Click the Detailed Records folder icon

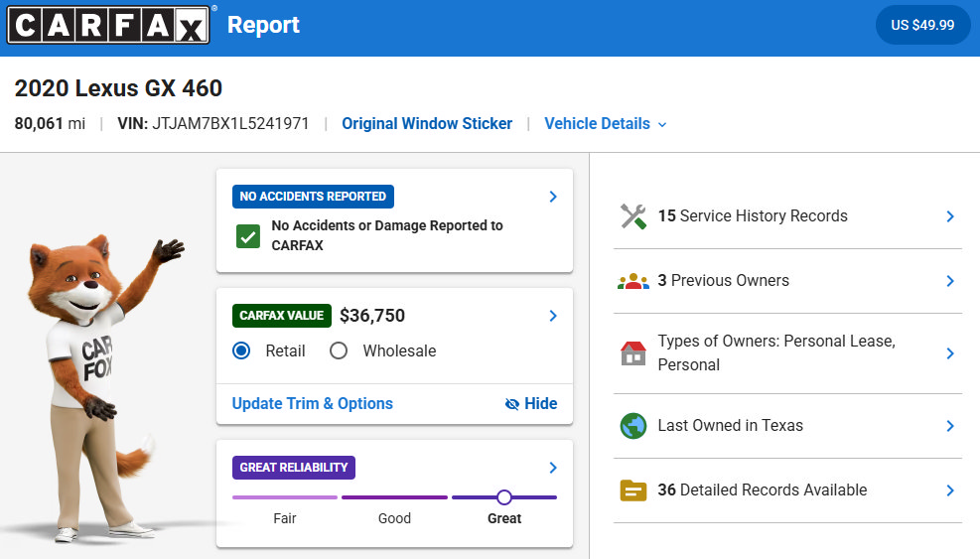633,490
